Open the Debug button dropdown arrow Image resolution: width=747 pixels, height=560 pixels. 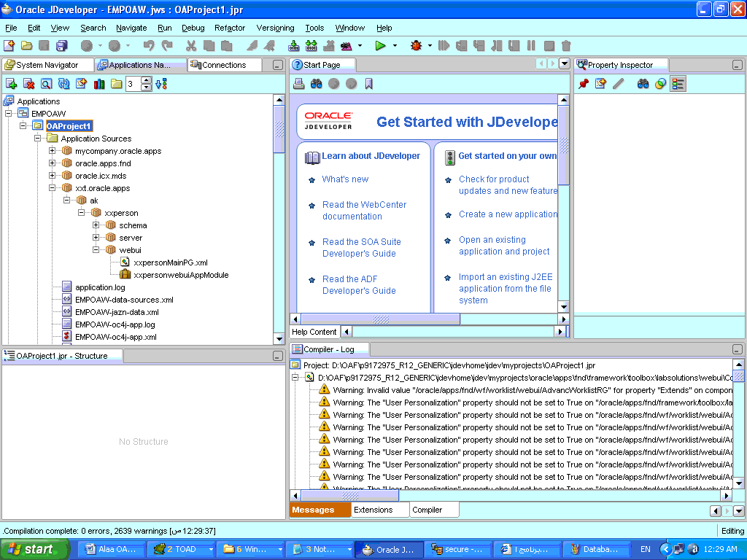point(430,46)
